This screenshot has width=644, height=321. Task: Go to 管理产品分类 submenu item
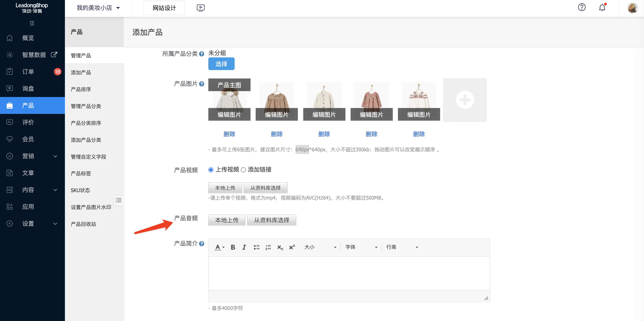coord(86,106)
